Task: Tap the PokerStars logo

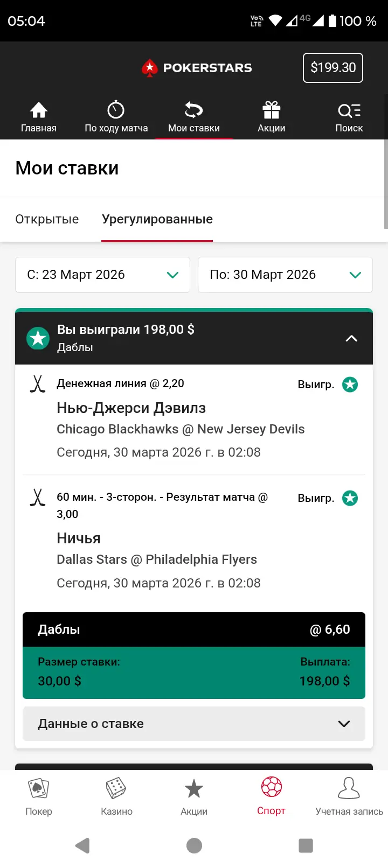Action: tap(197, 68)
